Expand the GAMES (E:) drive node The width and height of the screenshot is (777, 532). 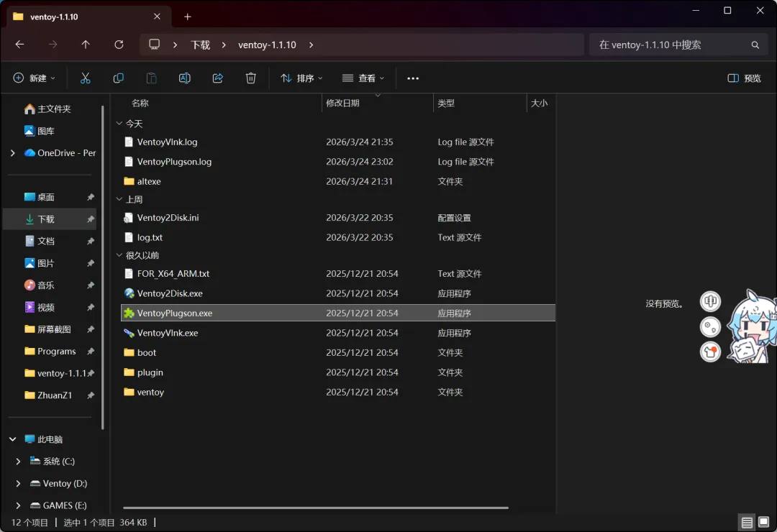[18, 505]
